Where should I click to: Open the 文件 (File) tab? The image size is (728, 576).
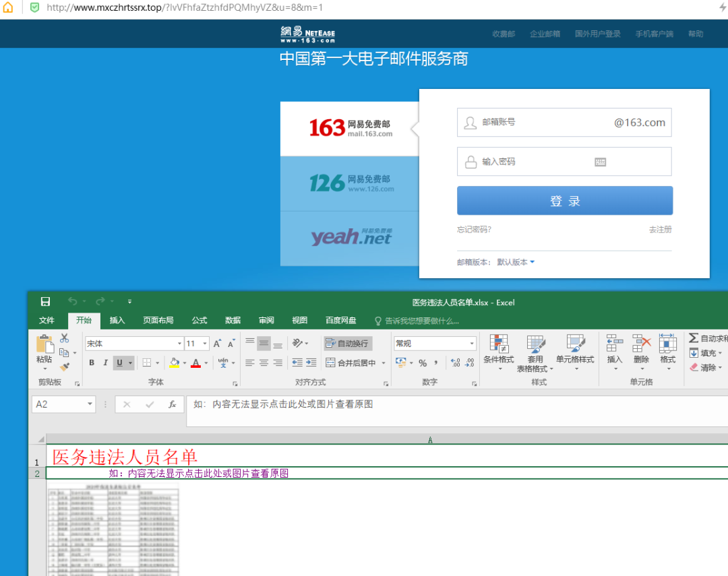pyautogui.click(x=47, y=320)
